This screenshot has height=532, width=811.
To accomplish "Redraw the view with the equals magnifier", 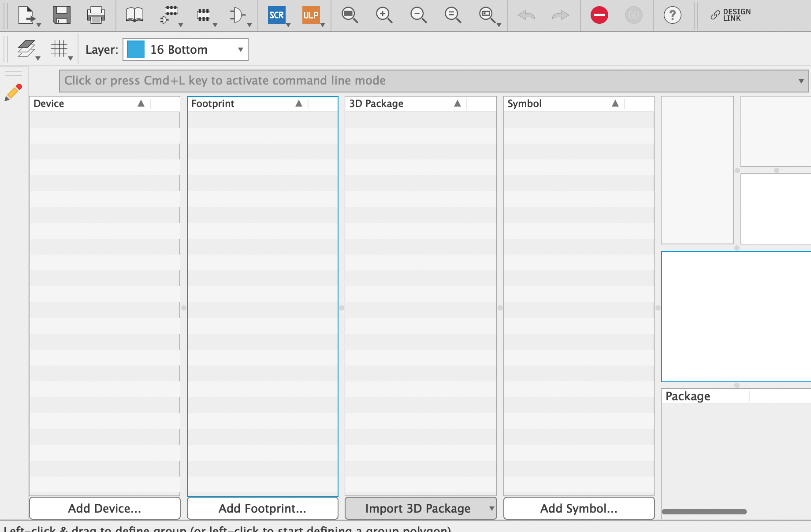I will pyautogui.click(x=453, y=15).
